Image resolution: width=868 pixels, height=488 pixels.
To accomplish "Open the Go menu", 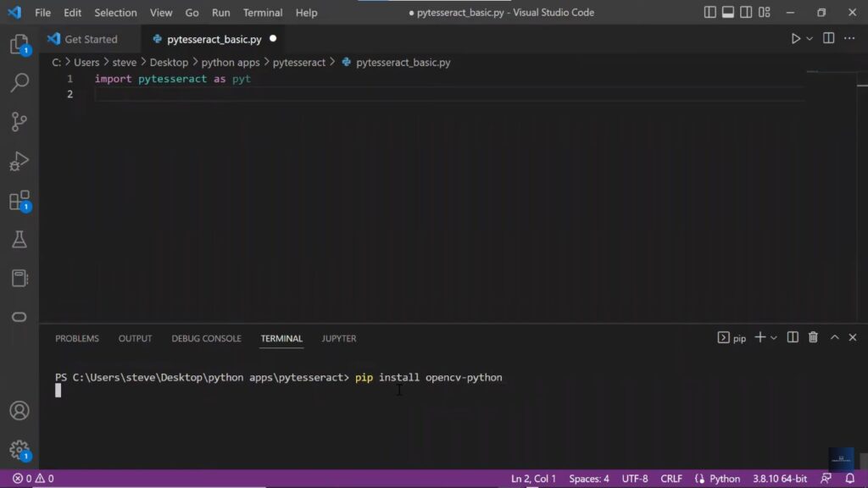I will [x=192, y=12].
